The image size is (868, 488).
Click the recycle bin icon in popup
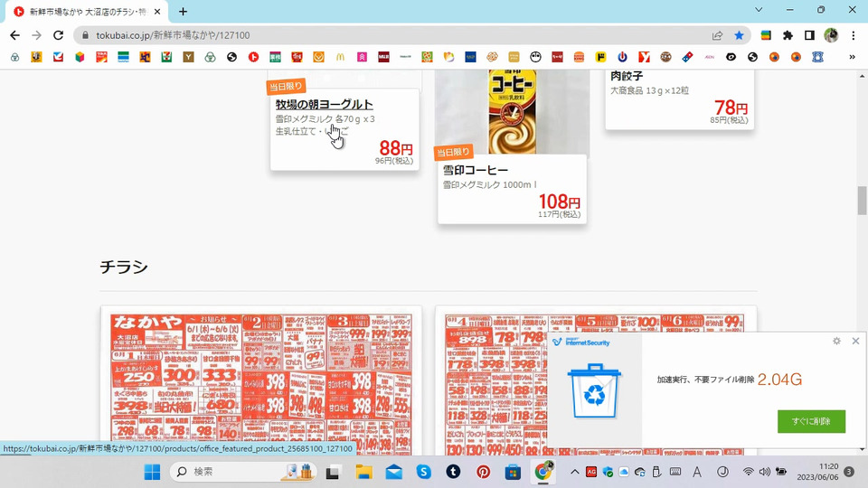(595, 390)
